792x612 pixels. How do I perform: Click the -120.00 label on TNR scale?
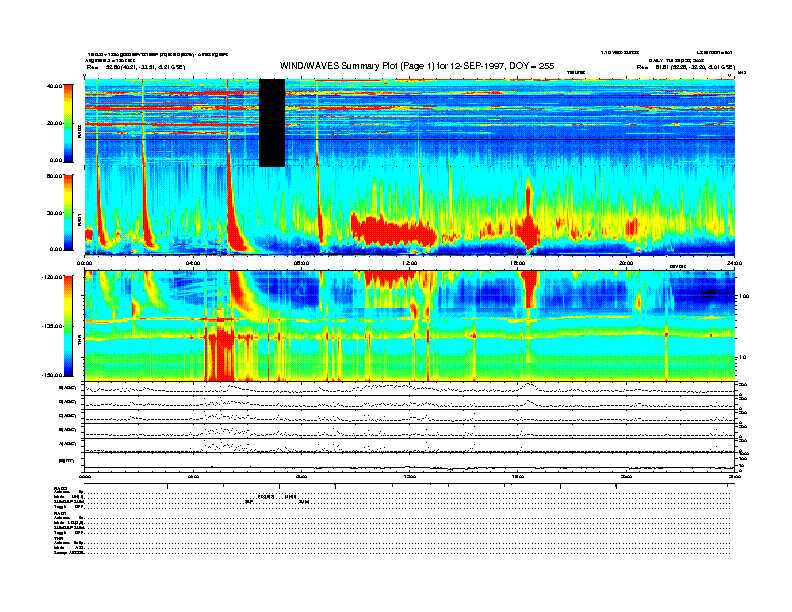tap(53, 277)
